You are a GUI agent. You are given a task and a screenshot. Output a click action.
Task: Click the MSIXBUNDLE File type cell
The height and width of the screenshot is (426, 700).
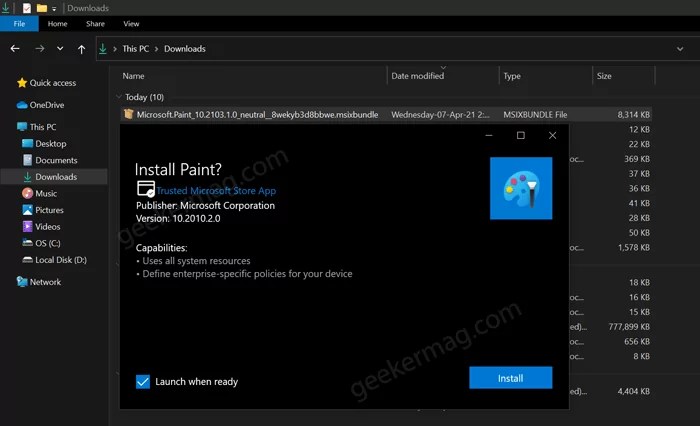pos(535,115)
